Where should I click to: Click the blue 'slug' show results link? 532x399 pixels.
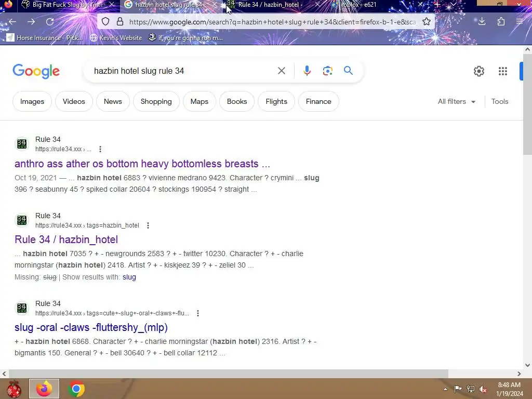click(129, 277)
